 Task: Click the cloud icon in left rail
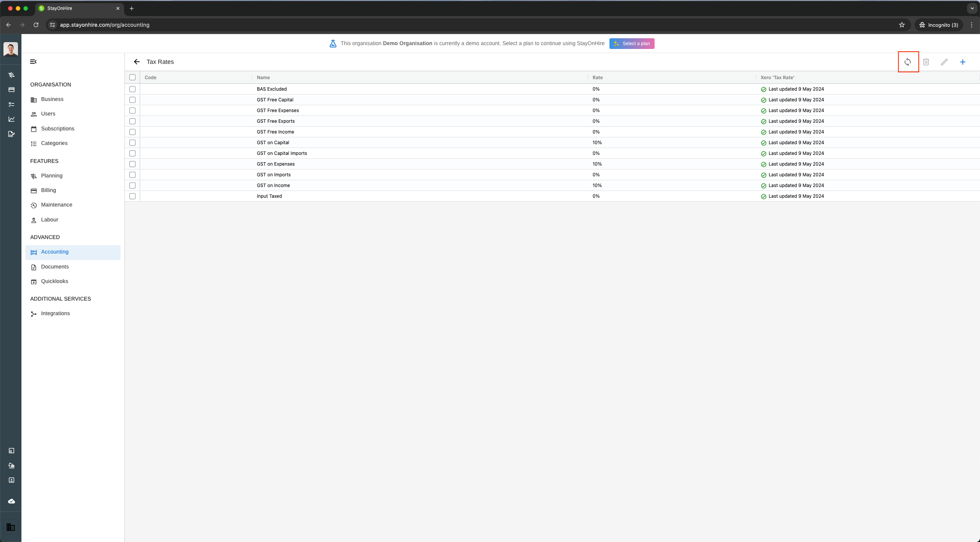pos(11,501)
